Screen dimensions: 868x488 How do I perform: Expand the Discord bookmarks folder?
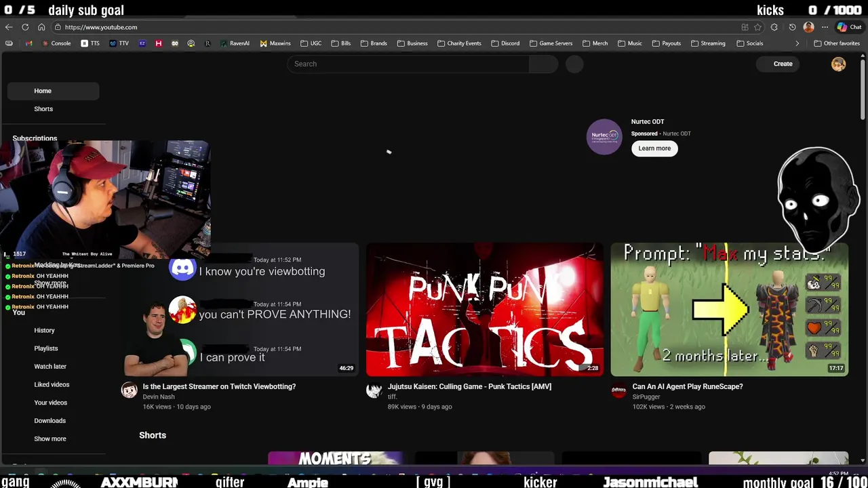[505, 43]
